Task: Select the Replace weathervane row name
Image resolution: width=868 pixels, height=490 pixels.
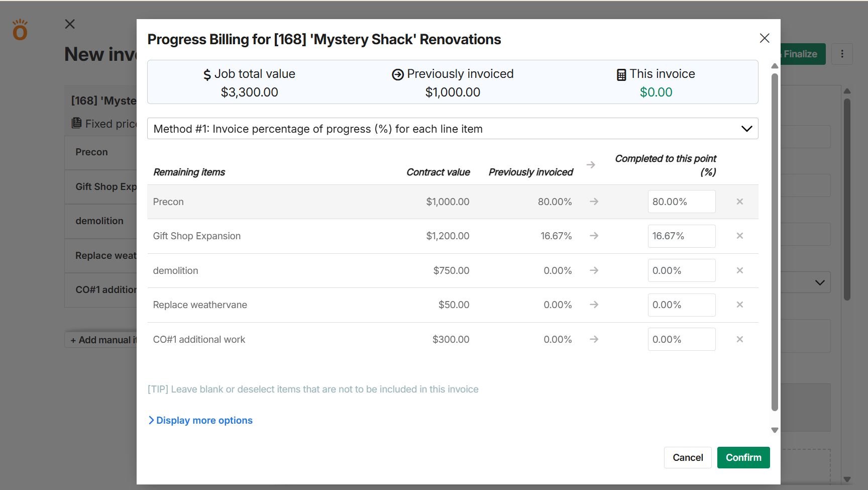Action: (200, 305)
